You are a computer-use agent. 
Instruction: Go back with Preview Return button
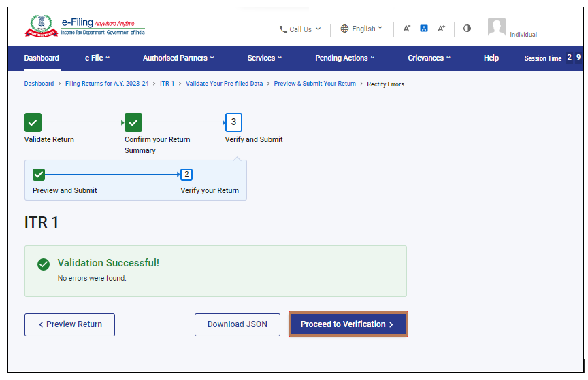pos(69,324)
